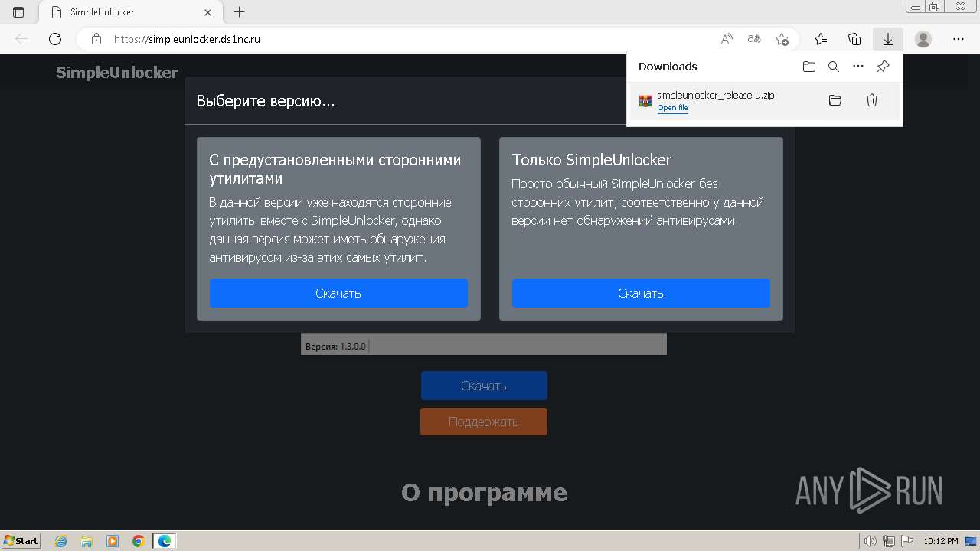Open the Favorites list

[821, 39]
